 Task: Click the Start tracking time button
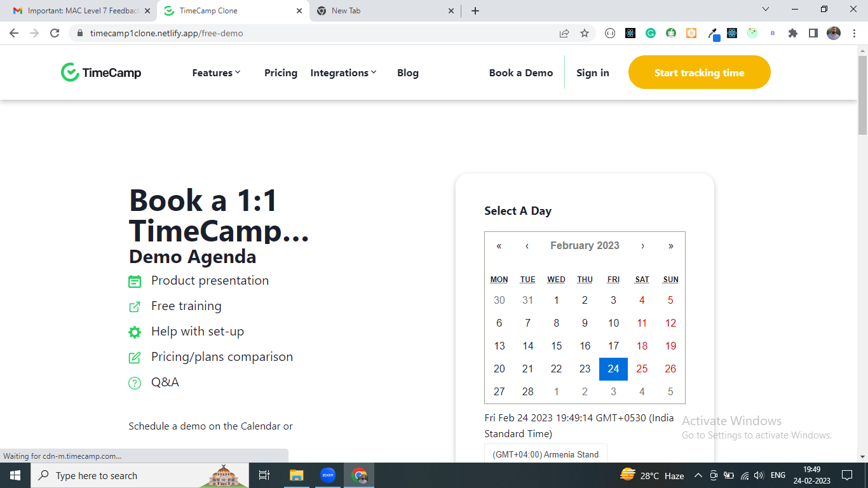[699, 72]
